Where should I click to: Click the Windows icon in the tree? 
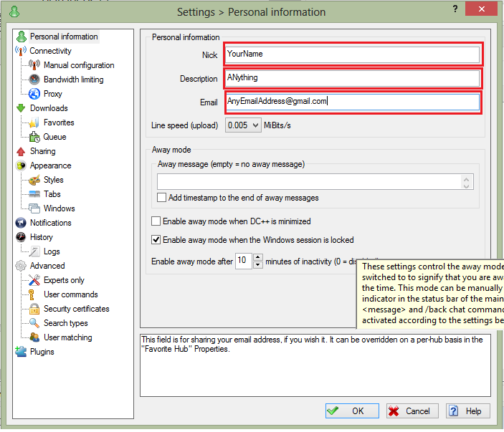coord(34,208)
